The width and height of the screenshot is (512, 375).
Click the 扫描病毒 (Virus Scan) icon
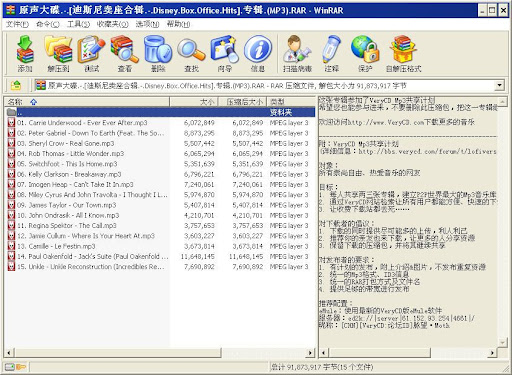[297, 50]
